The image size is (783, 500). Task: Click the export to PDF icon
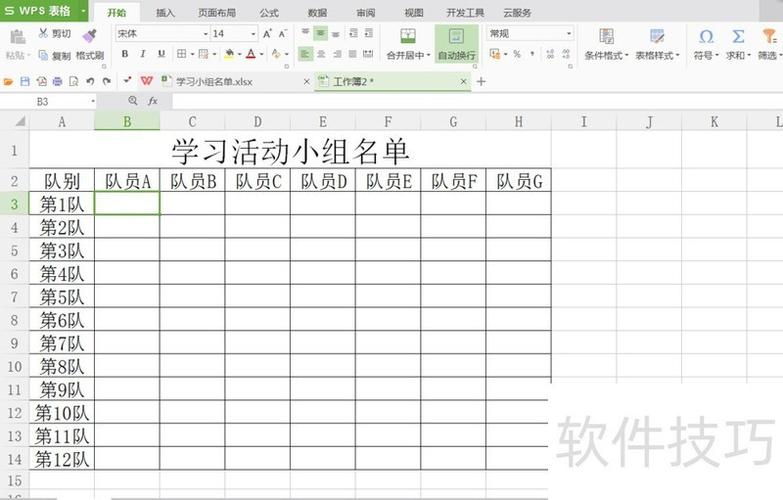click(x=41, y=81)
